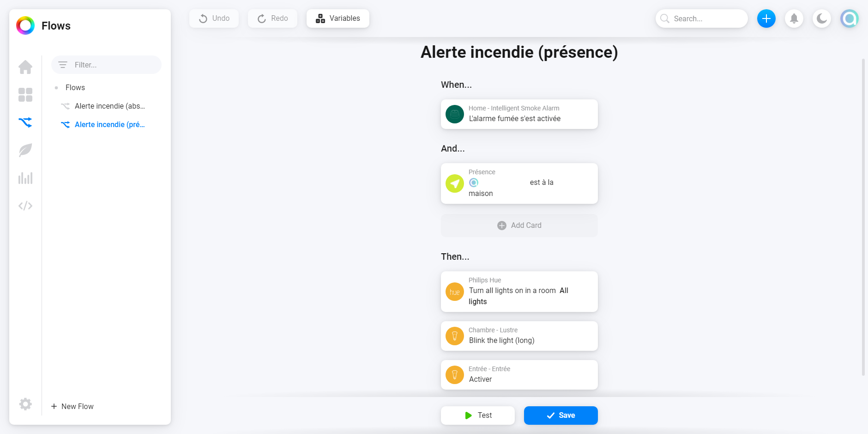
Task: Select the Flows folder in tree
Action: point(75,87)
